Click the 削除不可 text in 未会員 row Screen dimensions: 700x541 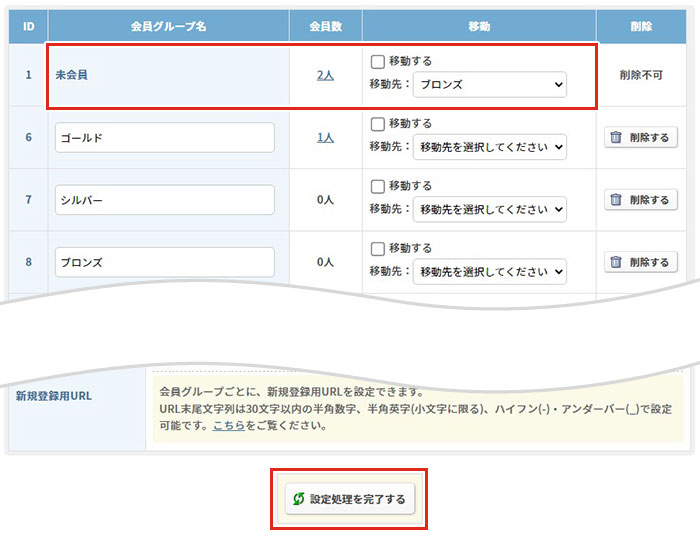(x=641, y=75)
